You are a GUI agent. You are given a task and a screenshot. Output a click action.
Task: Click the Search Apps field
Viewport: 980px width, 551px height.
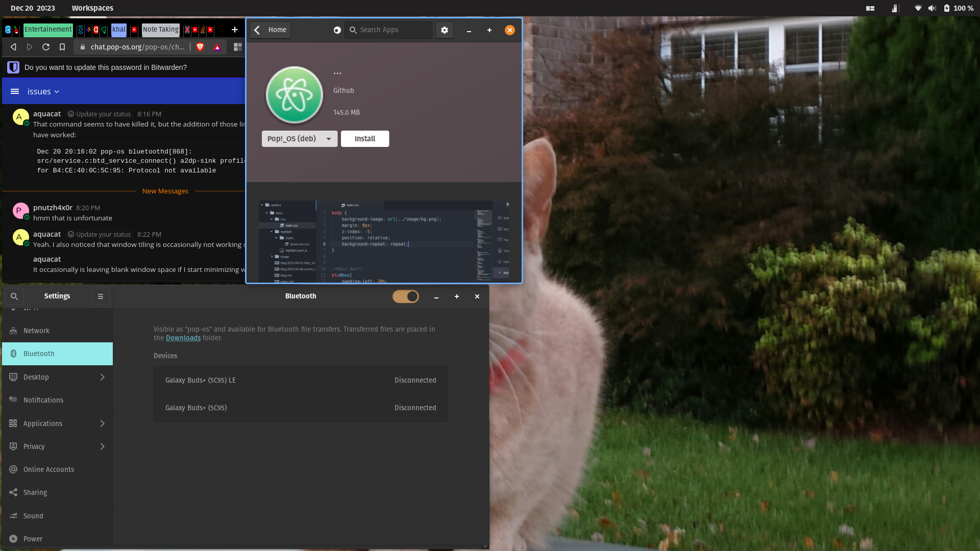389,30
